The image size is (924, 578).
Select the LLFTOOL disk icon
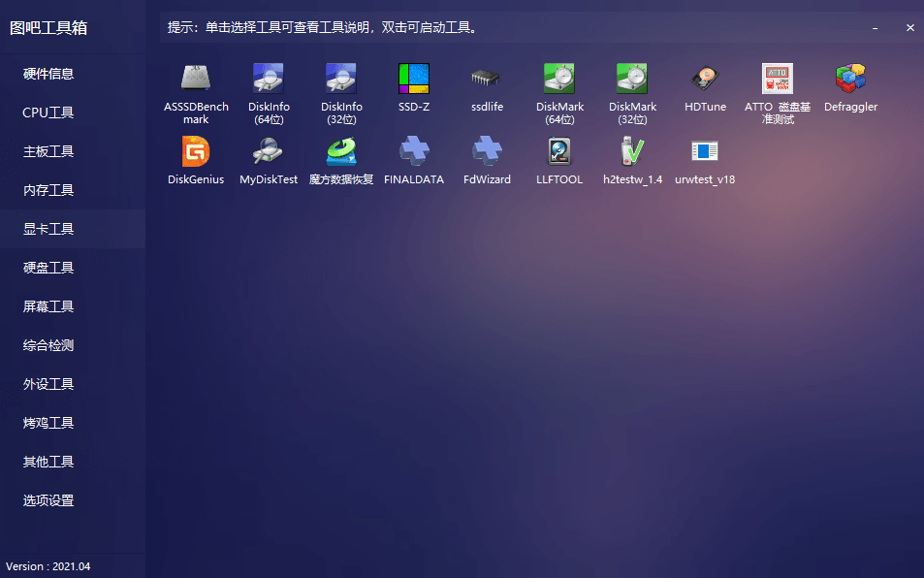tap(559, 151)
